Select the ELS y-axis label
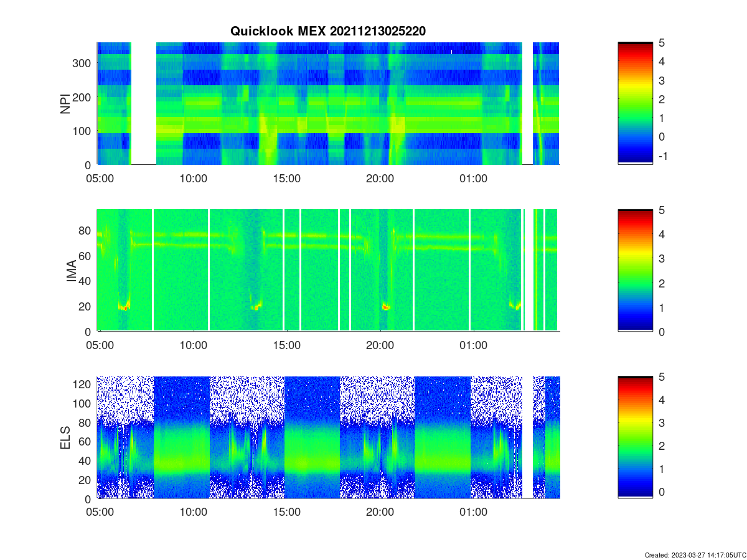Screen dimensions: 747x560 coord(65,437)
